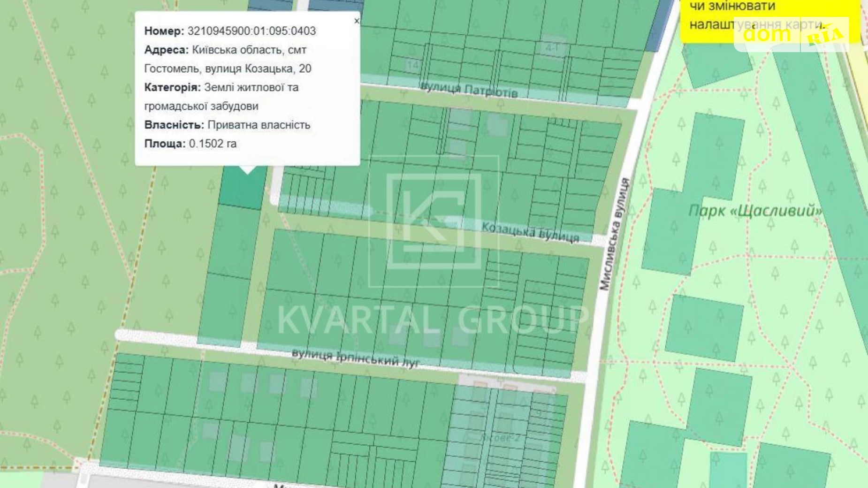Select cadastral number 3210945900:01:095:0403
Screen dimensions: 868x488
tap(251, 31)
